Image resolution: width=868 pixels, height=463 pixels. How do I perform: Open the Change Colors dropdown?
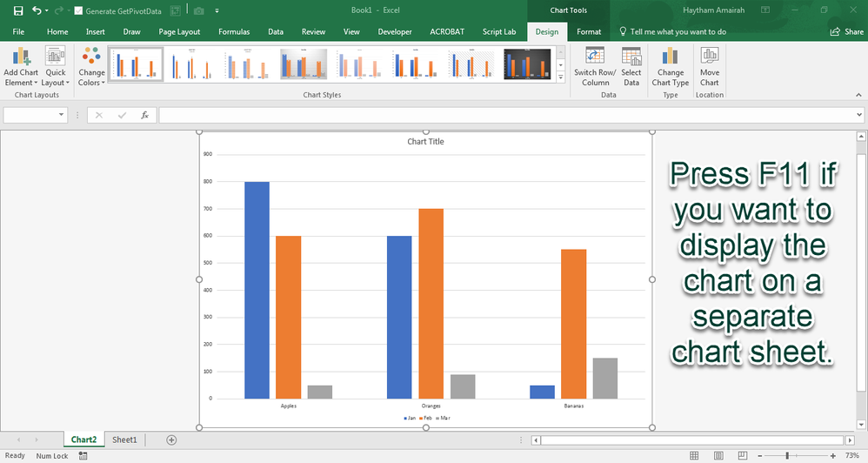tap(91, 66)
